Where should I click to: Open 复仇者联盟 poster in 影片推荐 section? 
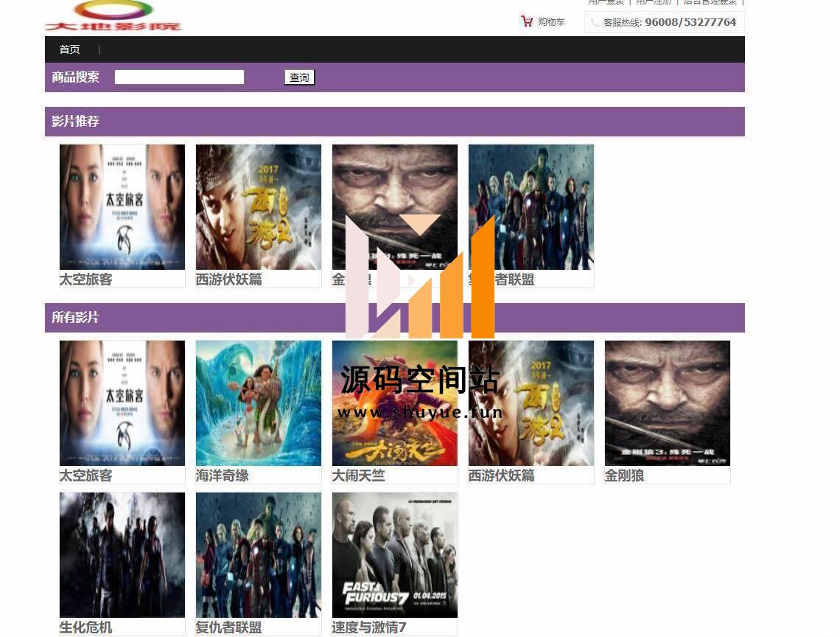click(531, 207)
